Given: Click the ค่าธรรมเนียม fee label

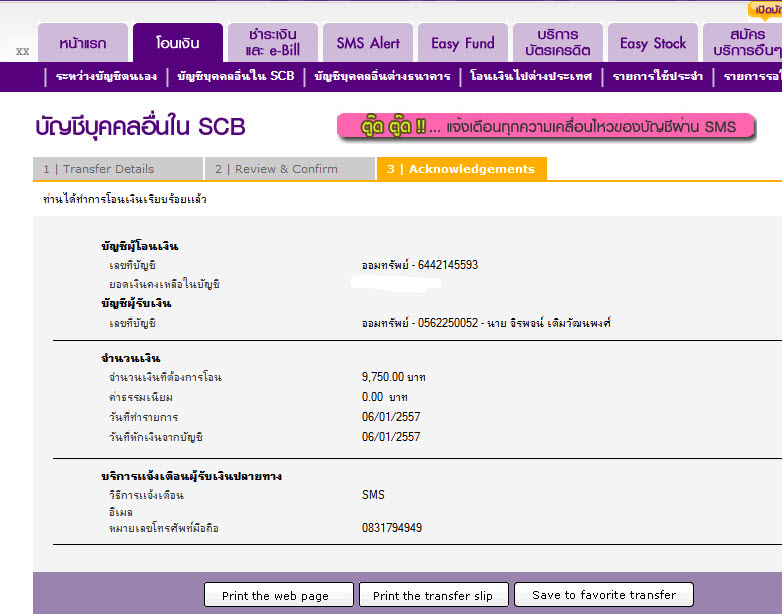Looking at the screenshot, I should pos(141,397).
